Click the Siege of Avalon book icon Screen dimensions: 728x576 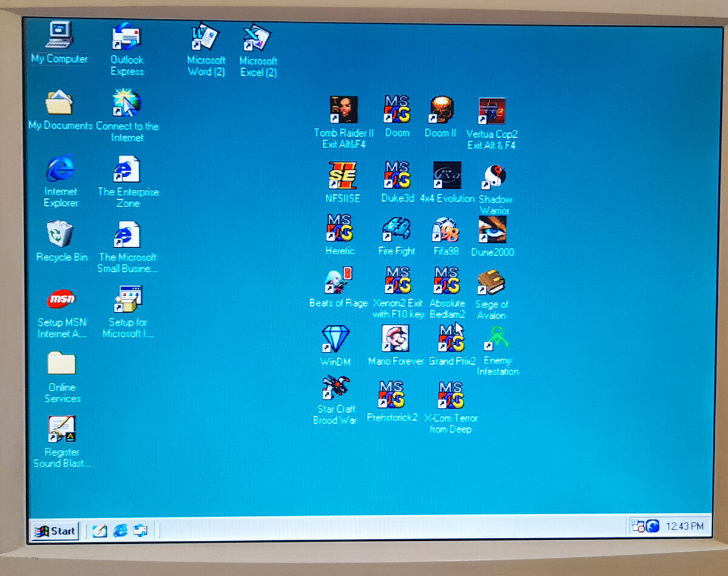491,282
